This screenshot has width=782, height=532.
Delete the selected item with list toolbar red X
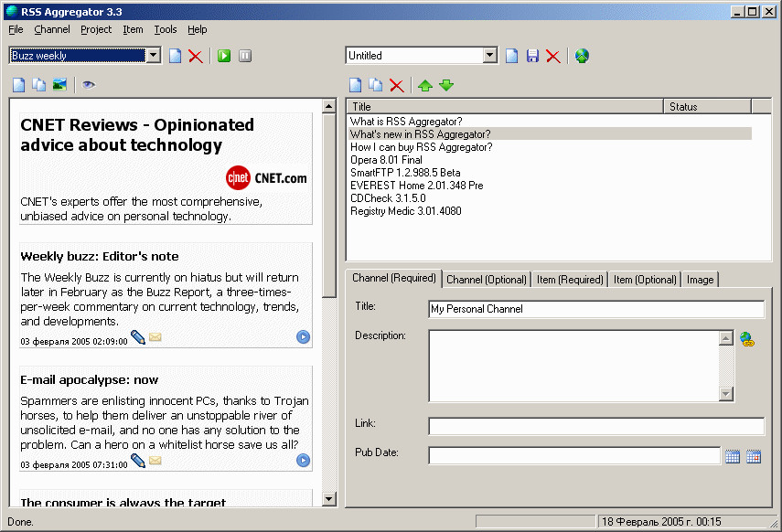396,85
